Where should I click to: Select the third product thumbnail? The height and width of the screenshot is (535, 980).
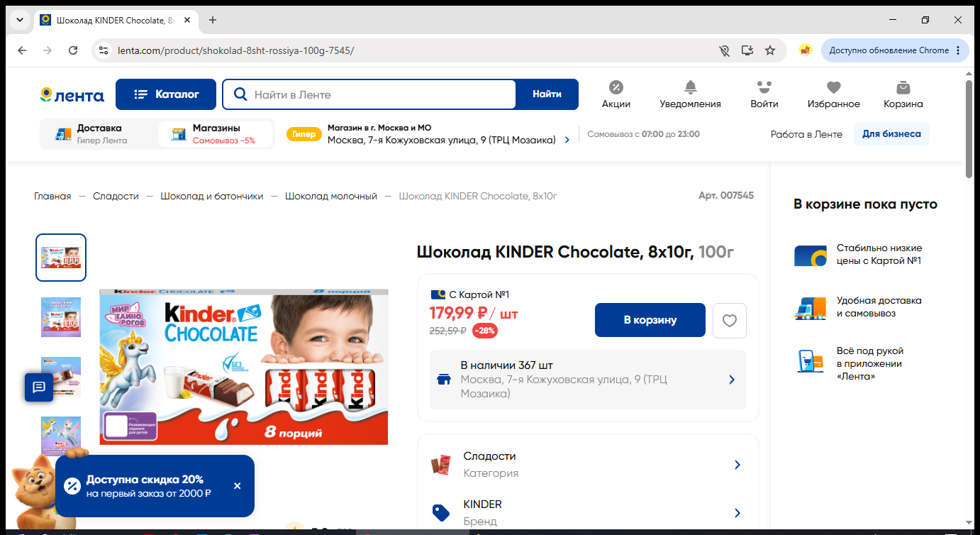click(x=61, y=377)
